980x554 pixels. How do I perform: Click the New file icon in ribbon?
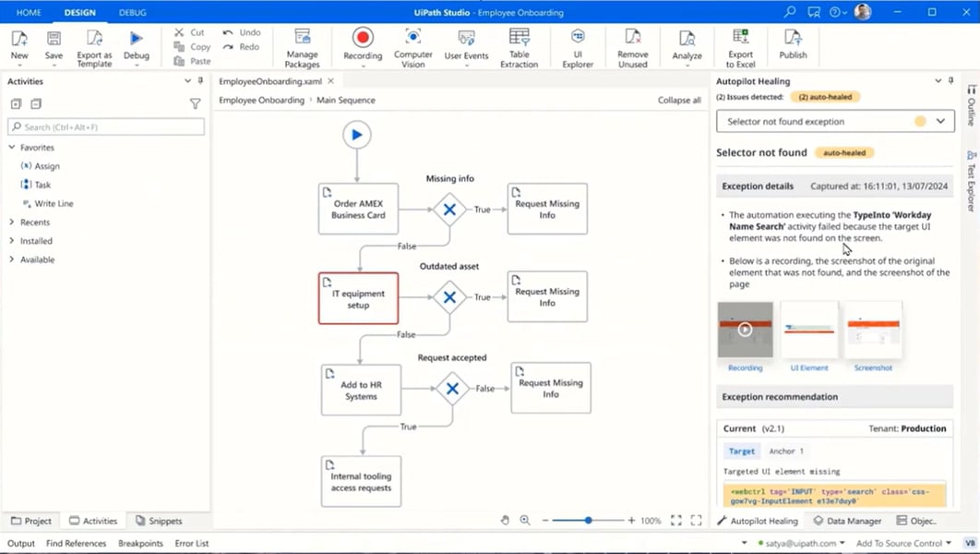point(19,39)
